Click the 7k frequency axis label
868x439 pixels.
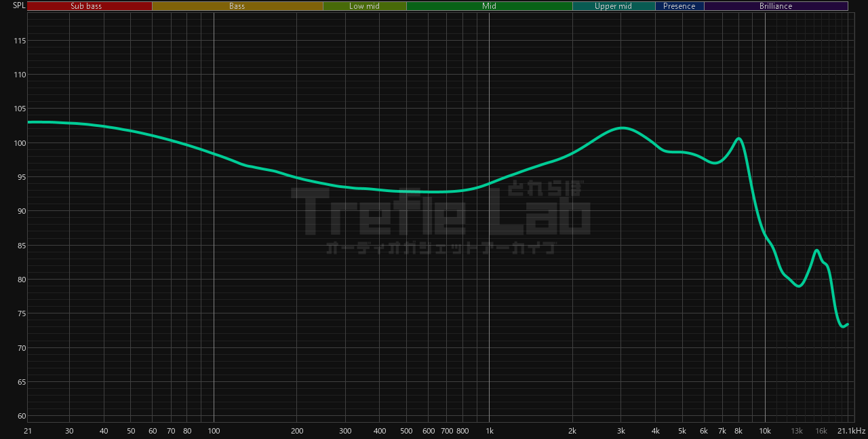[x=722, y=431]
